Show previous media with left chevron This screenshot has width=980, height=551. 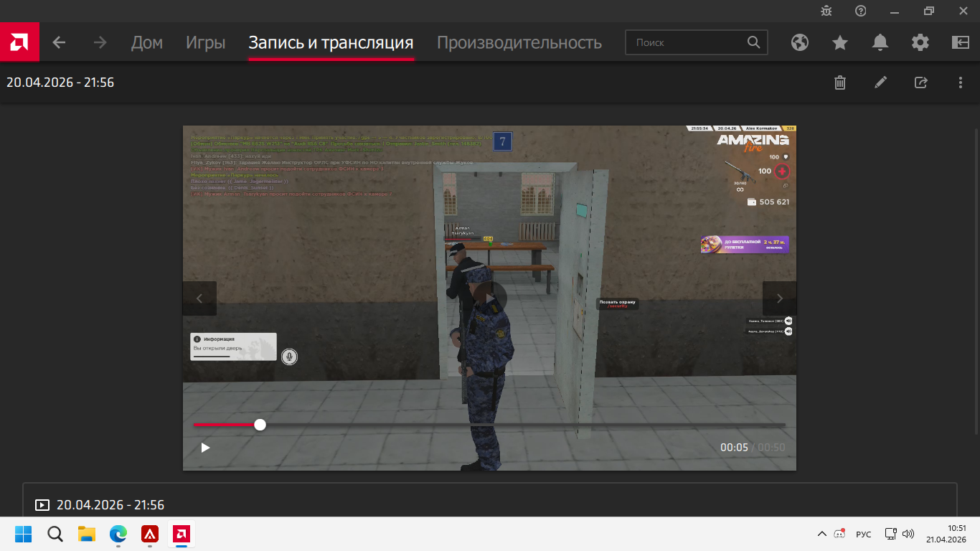[199, 298]
